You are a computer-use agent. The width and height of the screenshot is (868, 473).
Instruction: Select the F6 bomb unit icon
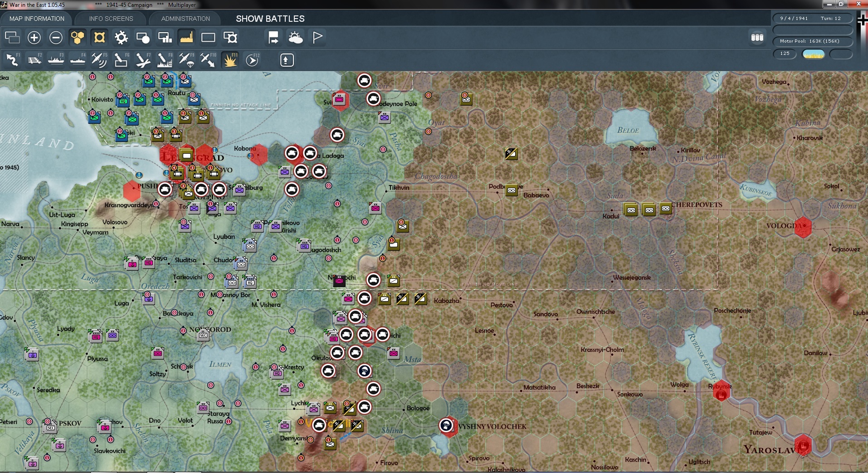pyautogui.click(x=121, y=60)
